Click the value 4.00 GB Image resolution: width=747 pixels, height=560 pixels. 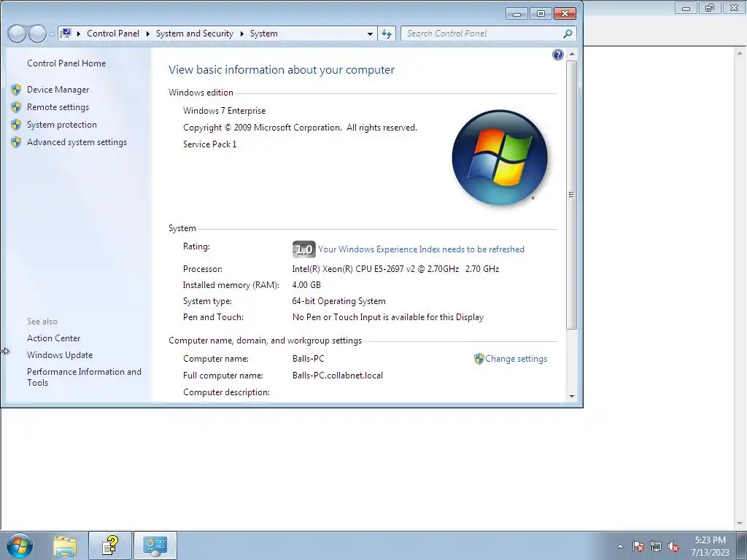tap(306, 285)
